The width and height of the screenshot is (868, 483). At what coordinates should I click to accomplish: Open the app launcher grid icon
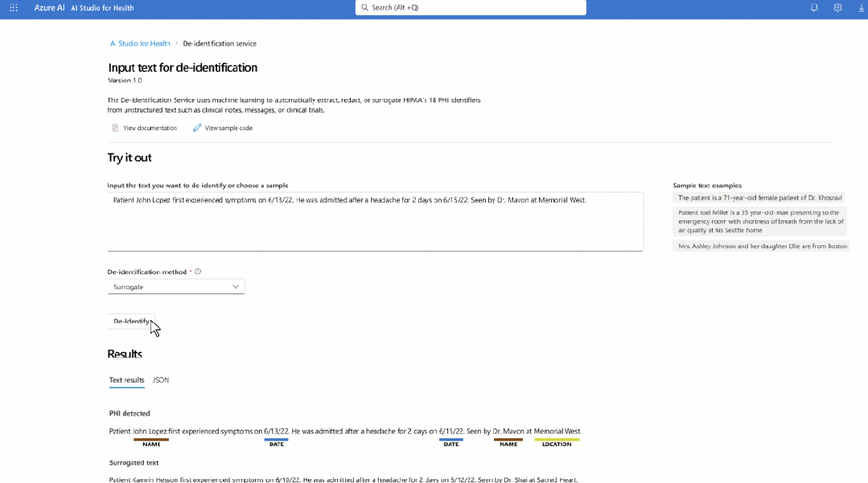pos(14,8)
